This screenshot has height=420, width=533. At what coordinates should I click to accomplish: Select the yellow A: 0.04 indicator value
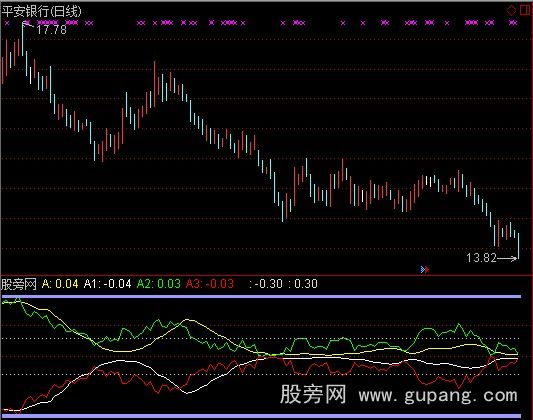(x=60, y=284)
